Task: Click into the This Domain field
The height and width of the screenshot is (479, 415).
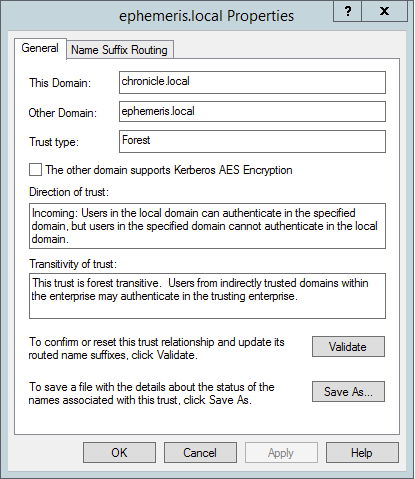Action: [x=252, y=82]
